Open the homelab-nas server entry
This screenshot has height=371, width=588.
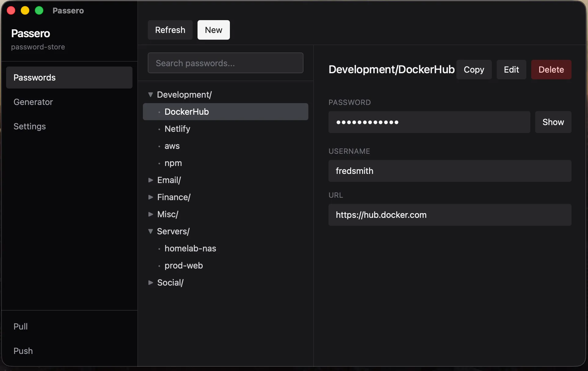[190, 248]
